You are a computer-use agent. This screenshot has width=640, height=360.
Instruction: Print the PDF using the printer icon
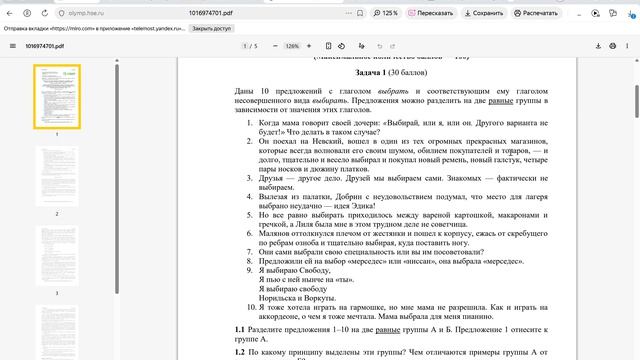point(613,46)
